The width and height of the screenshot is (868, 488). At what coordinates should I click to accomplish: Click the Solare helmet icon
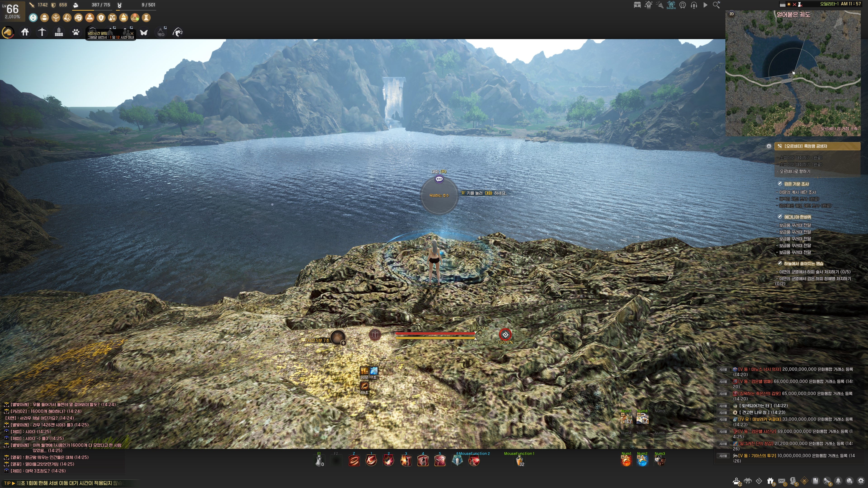click(x=671, y=5)
